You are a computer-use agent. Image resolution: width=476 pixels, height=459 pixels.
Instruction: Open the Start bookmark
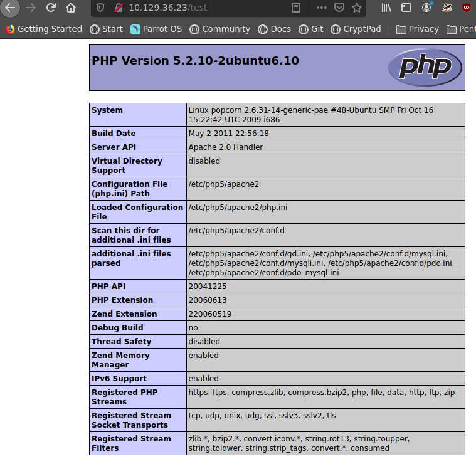coord(106,29)
